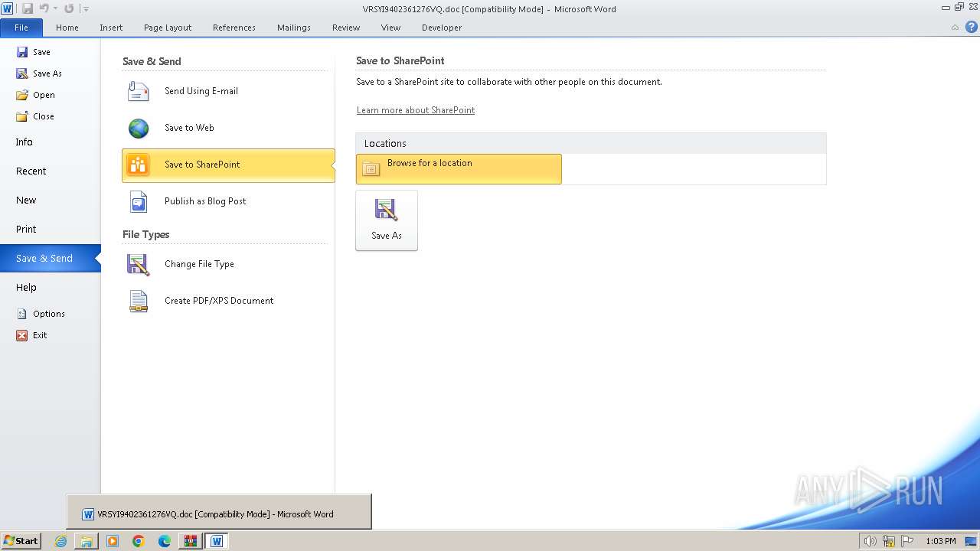The image size is (980, 551).
Task: Minimize the ribbon with the caret icon
Action: [955, 27]
